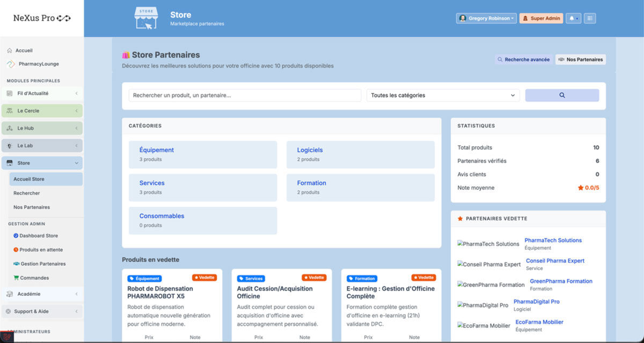Open Produits en attente page
Viewport: 644px width, 343px height.
41,250
